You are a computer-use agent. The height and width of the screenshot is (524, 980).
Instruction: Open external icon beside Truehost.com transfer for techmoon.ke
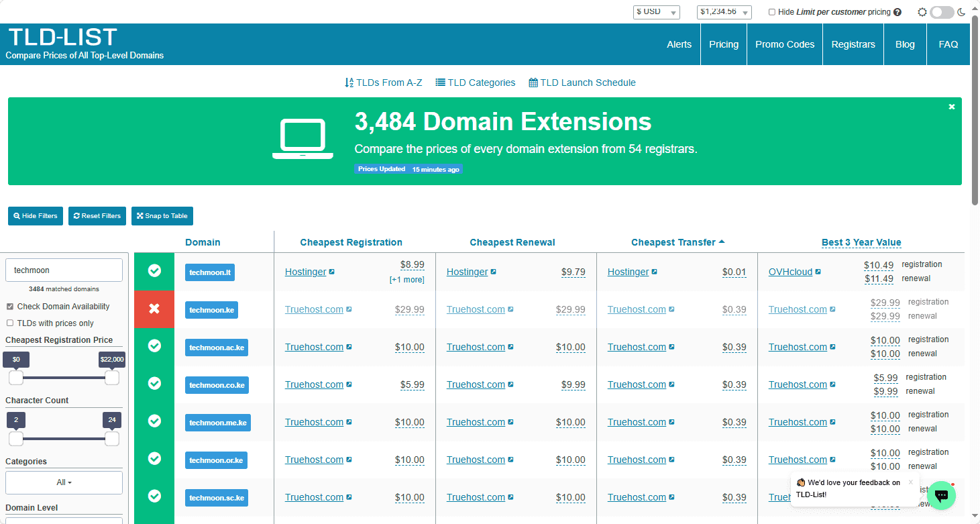[672, 309]
